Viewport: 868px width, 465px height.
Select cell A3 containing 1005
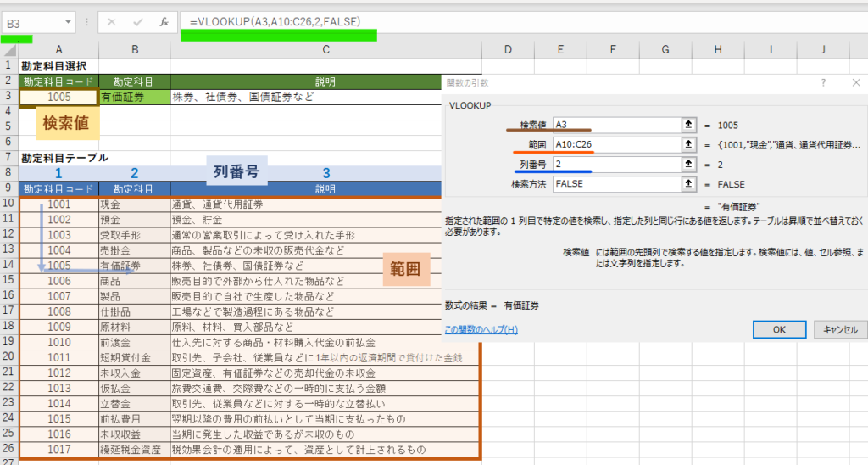58,97
